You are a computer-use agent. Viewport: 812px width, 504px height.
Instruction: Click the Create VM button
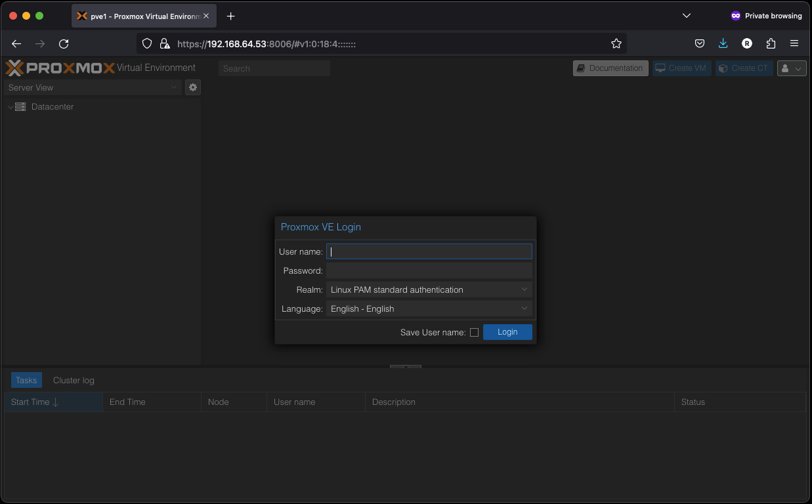681,68
